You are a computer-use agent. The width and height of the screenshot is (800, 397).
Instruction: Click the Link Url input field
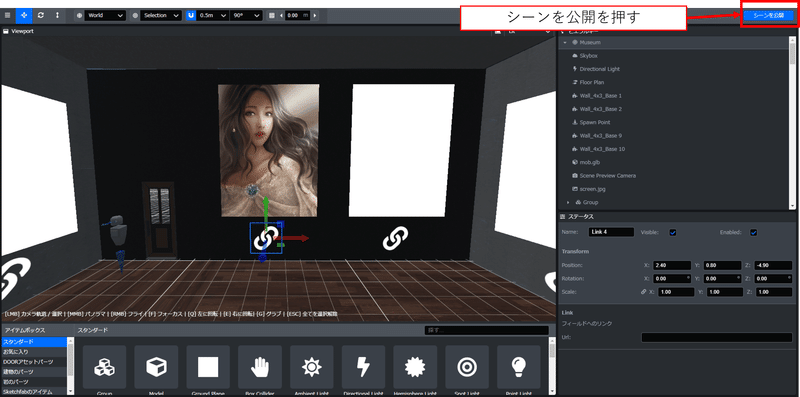[716, 337]
